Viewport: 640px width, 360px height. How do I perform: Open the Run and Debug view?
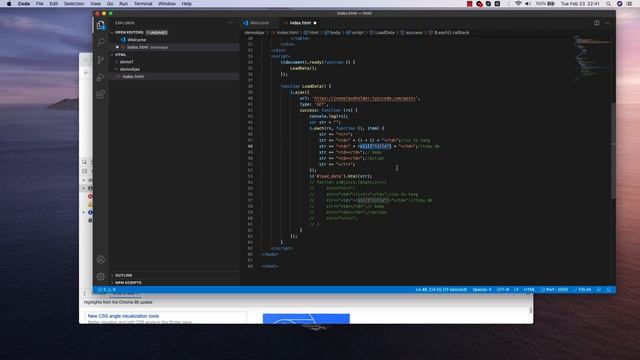(x=101, y=77)
